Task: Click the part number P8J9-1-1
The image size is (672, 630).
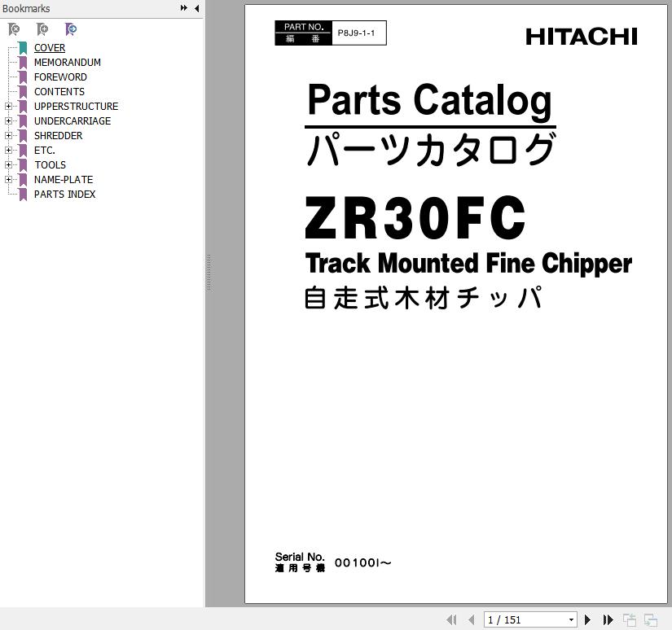Action: tap(356, 33)
